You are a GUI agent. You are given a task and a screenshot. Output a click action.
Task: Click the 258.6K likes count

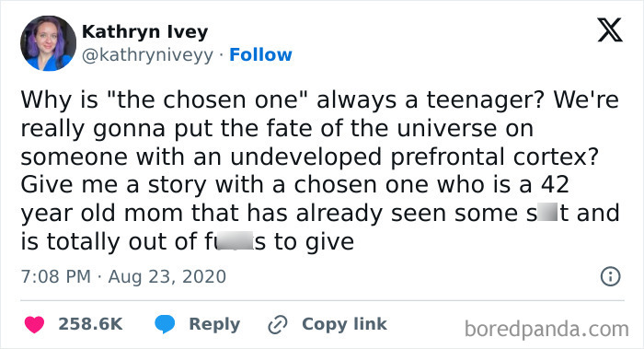click(90, 324)
